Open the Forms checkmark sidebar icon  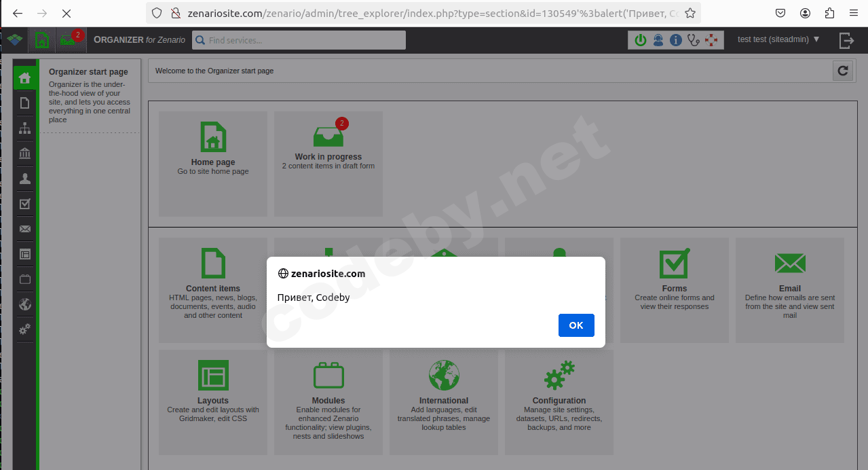tap(25, 204)
